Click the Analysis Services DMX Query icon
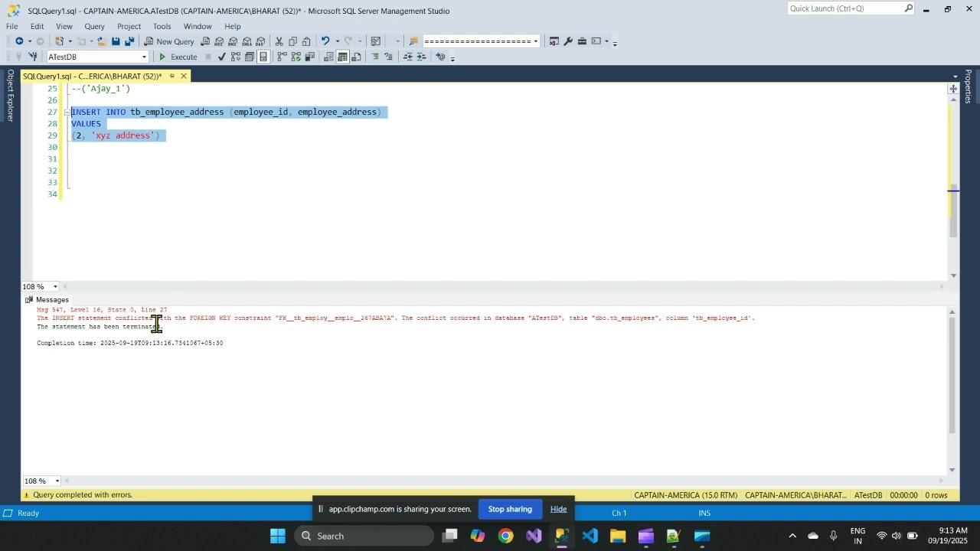980x551 pixels. tap(233, 41)
